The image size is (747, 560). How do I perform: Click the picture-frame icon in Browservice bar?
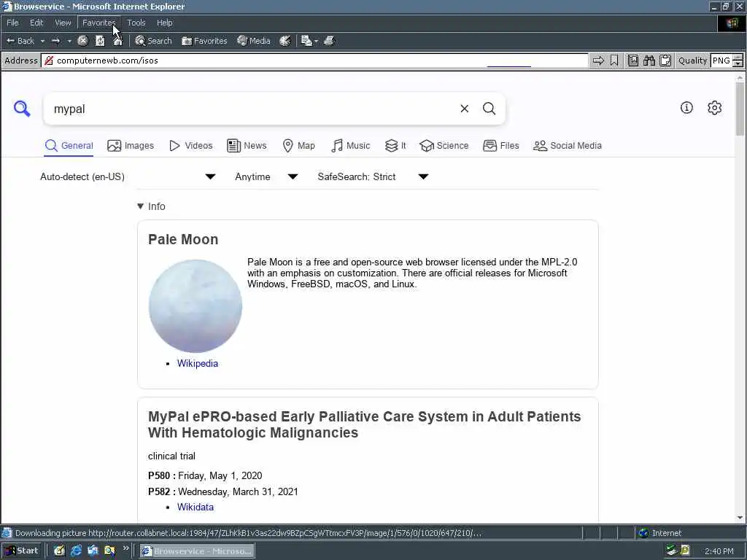click(633, 61)
